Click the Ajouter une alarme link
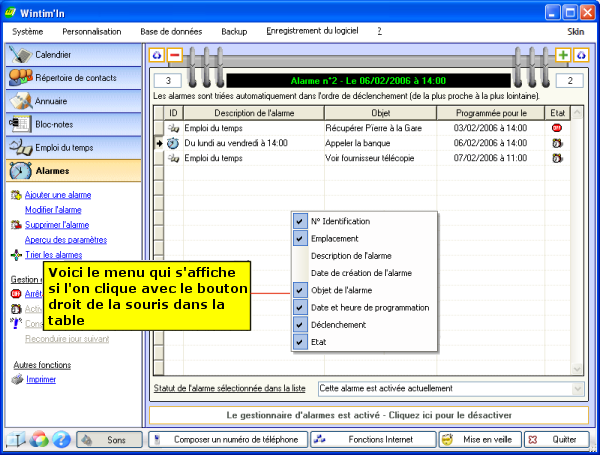This screenshot has height=455, width=600. [58, 195]
